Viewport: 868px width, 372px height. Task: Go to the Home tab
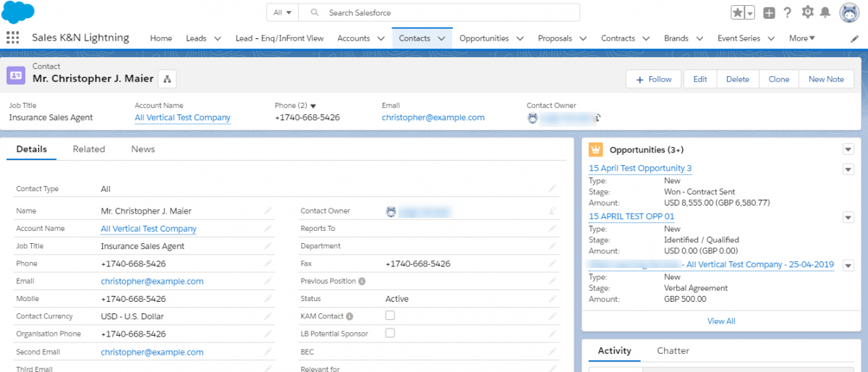click(161, 38)
